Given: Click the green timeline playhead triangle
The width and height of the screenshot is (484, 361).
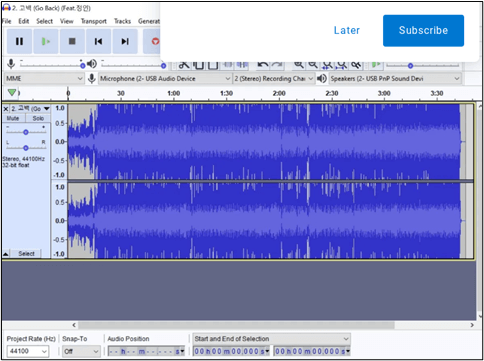Looking at the screenshot, I should pyautogui.click(x=12, y=92).
